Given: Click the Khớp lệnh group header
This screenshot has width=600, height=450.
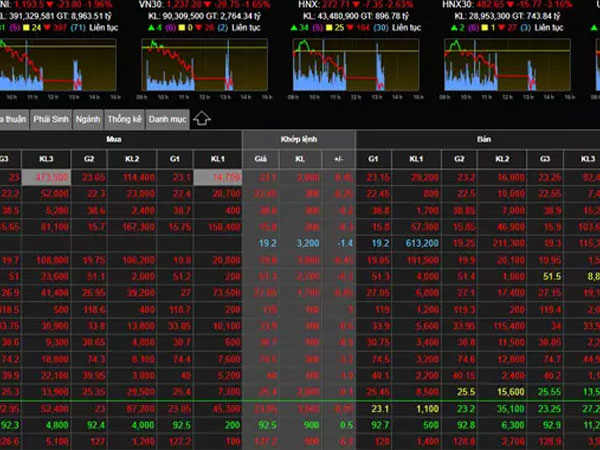Looking at the screenshot, I should [x=299, y=139].
